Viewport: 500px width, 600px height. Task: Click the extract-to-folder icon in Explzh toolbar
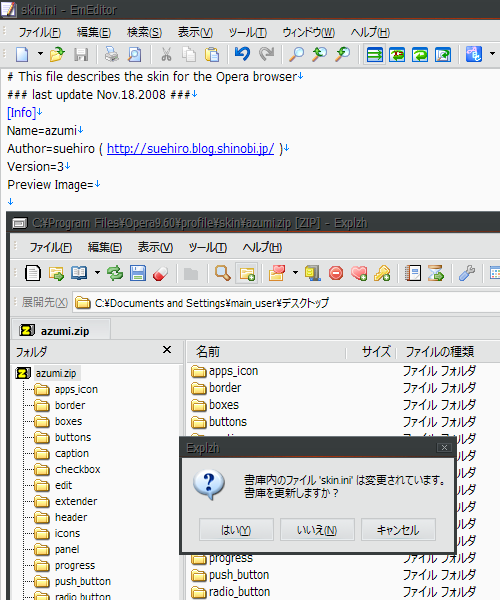point(56,273)
